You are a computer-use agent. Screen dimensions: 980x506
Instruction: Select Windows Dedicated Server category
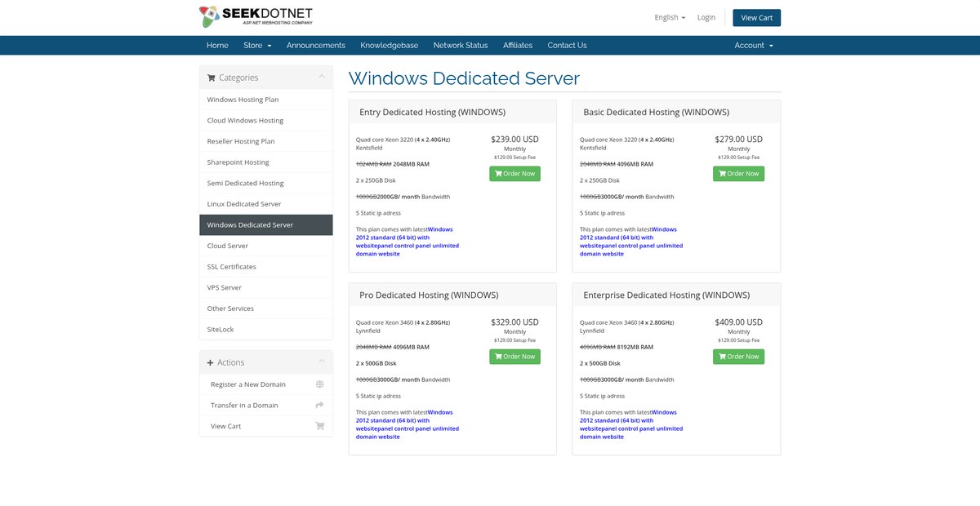(x=266, y=225)
